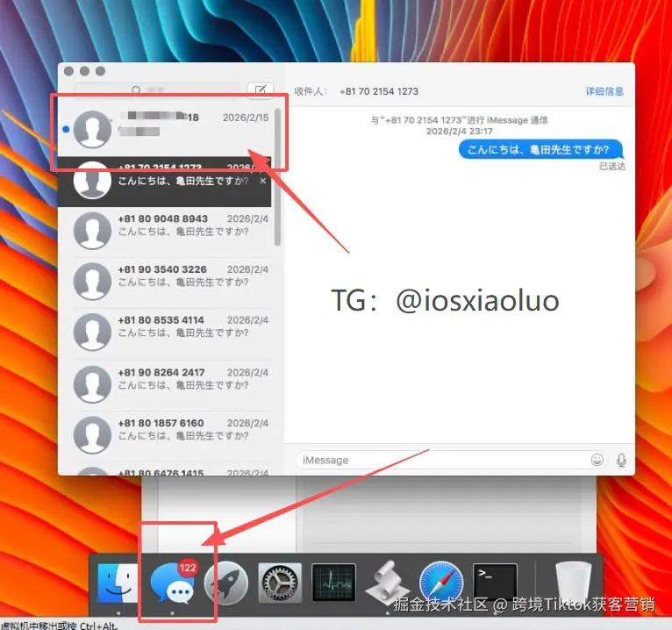The image size is (672, 630).
Task: Click the conversation list scrollbar
Action: (x=277, y=177)
